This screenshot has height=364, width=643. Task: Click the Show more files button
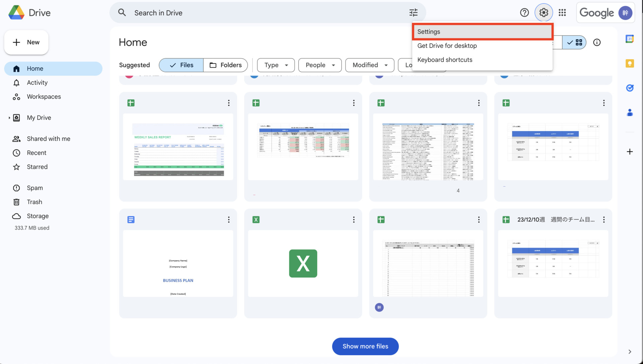365,346
